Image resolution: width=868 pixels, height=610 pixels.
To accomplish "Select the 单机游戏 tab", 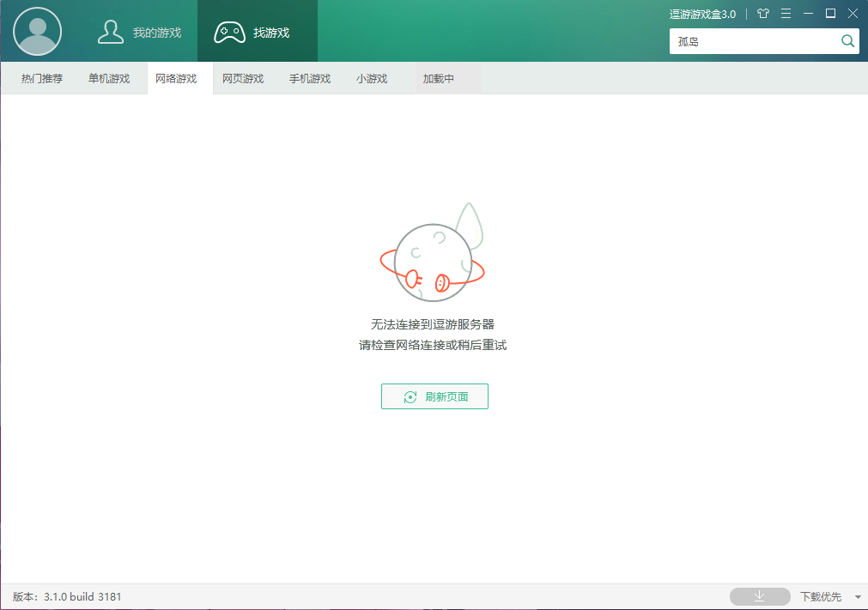I will [x=109, y=79].
